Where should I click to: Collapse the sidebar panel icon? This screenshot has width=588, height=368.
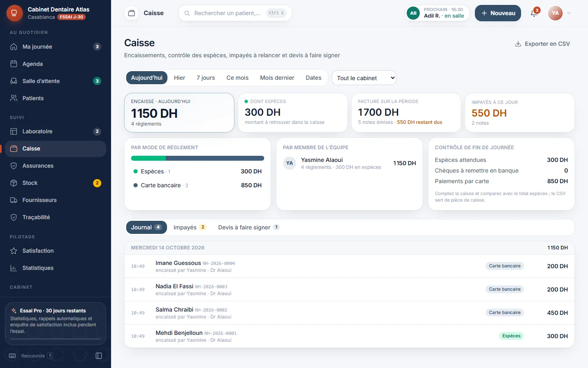pyautogui.click(x=99, y=356)
